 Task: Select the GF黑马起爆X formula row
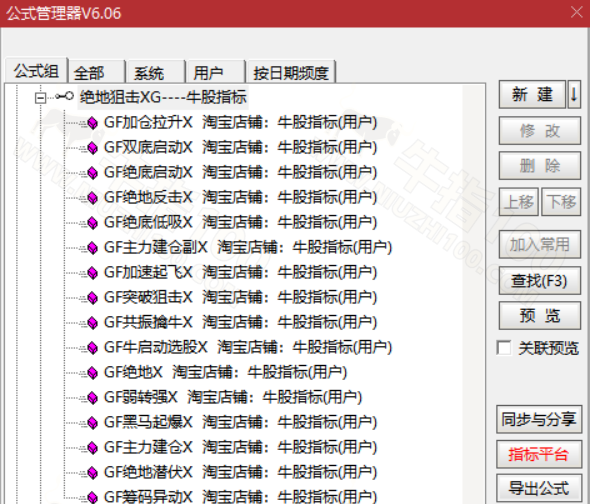(x=240, y=422)
